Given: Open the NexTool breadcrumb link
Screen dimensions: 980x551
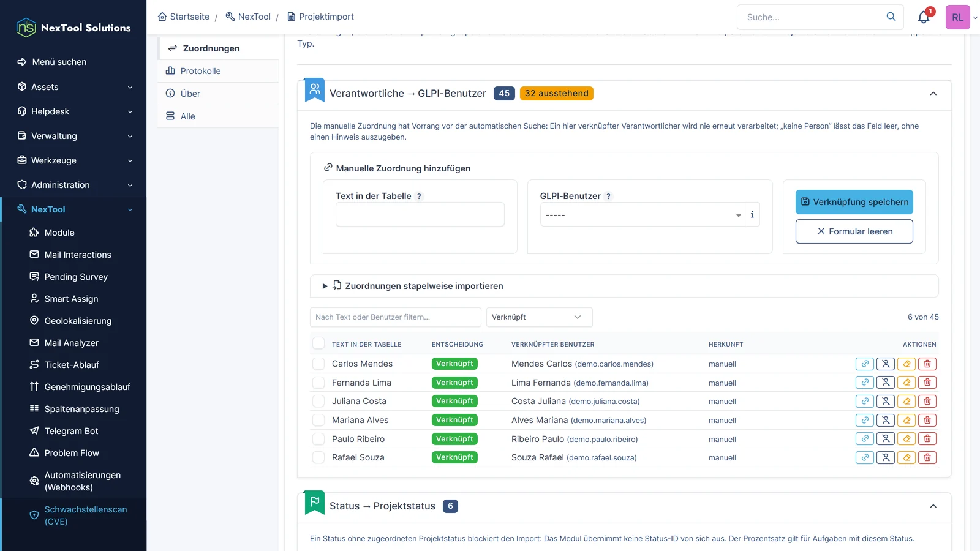Looking at the screenshot, I should (x=248, y=17).
